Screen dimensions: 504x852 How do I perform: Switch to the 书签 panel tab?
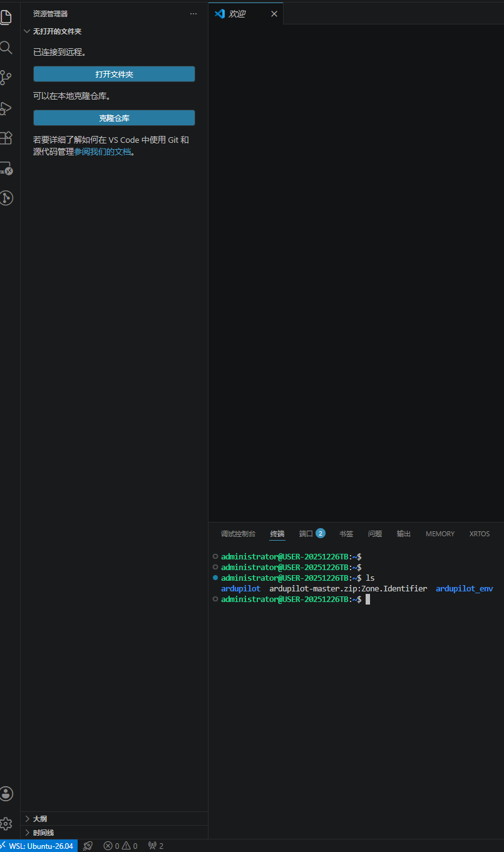point(346,534)
